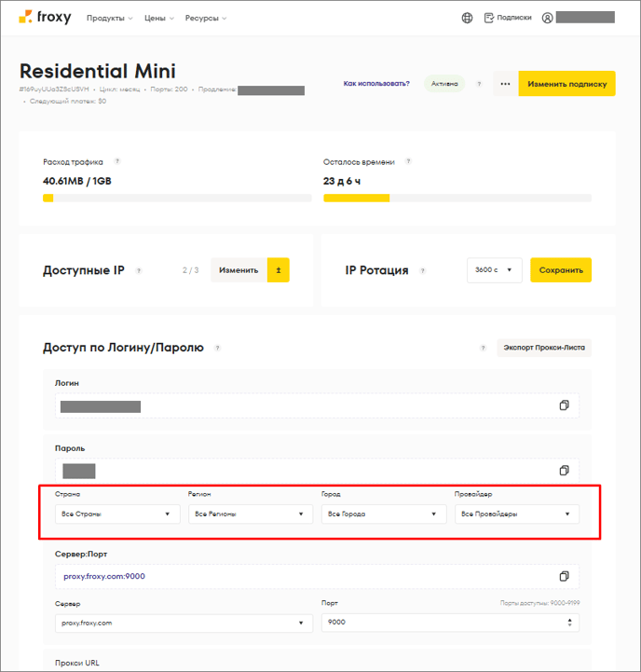641x672 pixels.
Task: Click help icon beside Доступные IP
Action: tap(139, 270)
